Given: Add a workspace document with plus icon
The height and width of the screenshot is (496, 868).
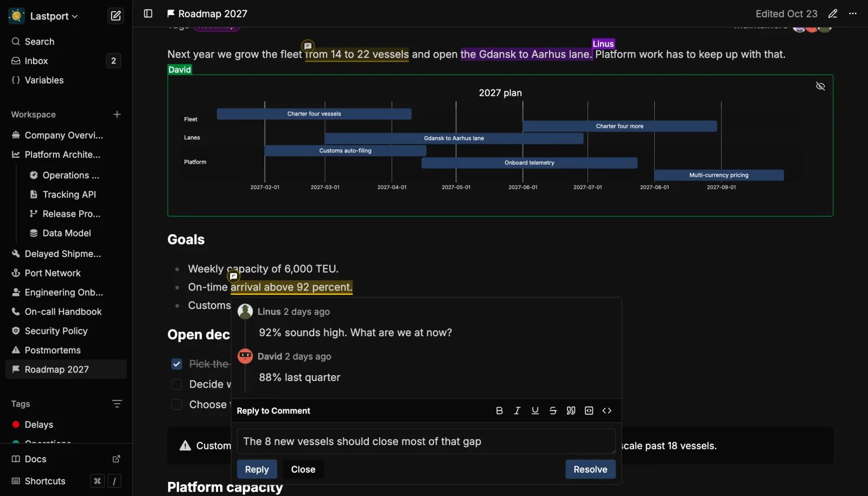Looking at the screenshot, I should pyautogui.click(x=117, y=114).
